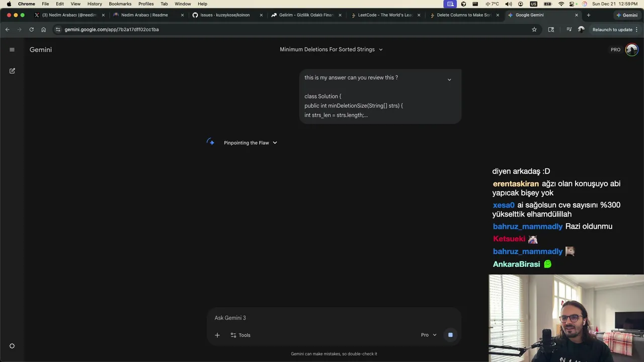Open the Edit menu
Screen dimensions: 644x362
pyautogui.click(x=60, y=4)
